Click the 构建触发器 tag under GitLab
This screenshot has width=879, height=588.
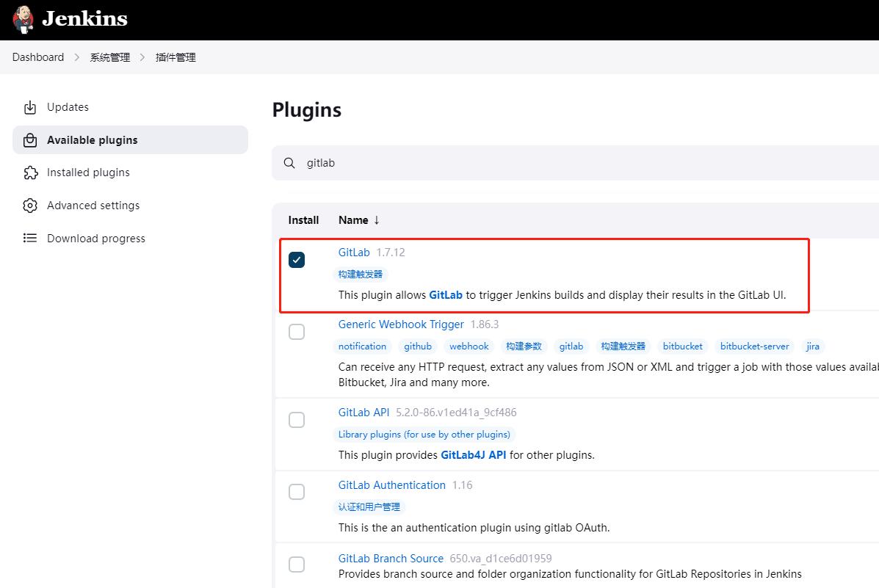click(x=359, y=273)
